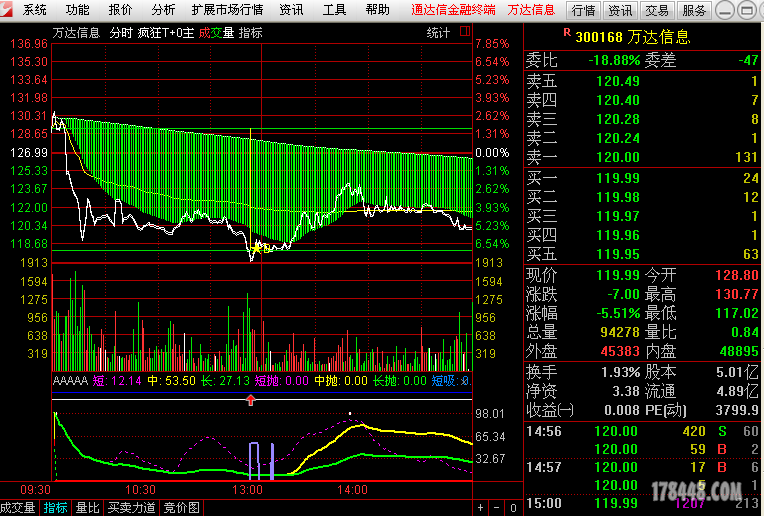The image size is (764, 516).
Task: Click the 买三 price 119.97
Action: click(618, 216)
